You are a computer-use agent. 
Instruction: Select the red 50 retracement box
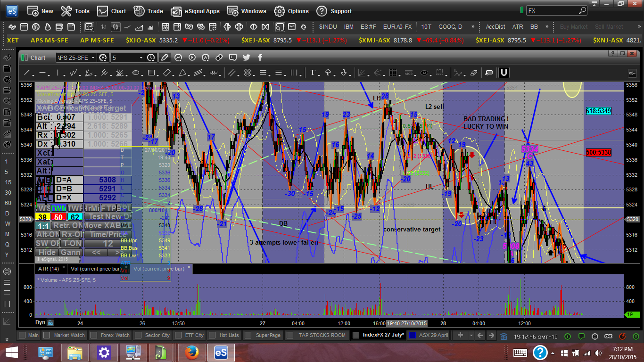click(x=59, y=217)
